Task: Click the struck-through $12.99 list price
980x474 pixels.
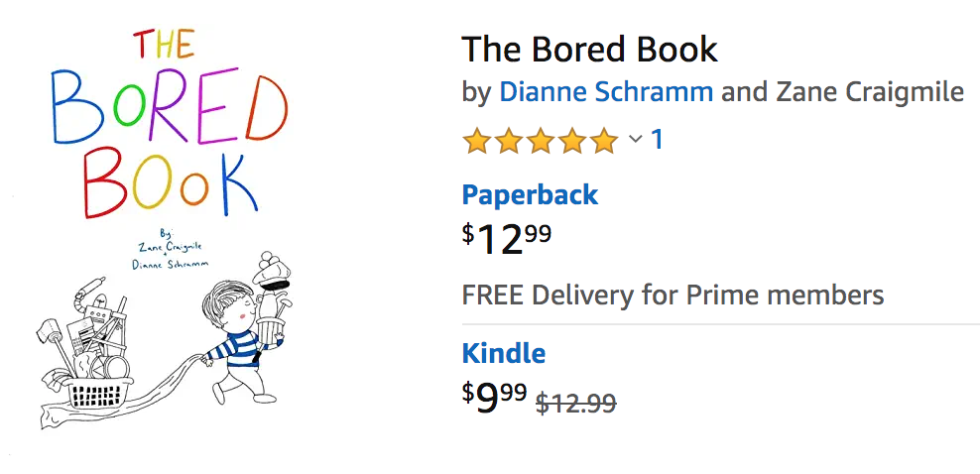Action: 575,403
